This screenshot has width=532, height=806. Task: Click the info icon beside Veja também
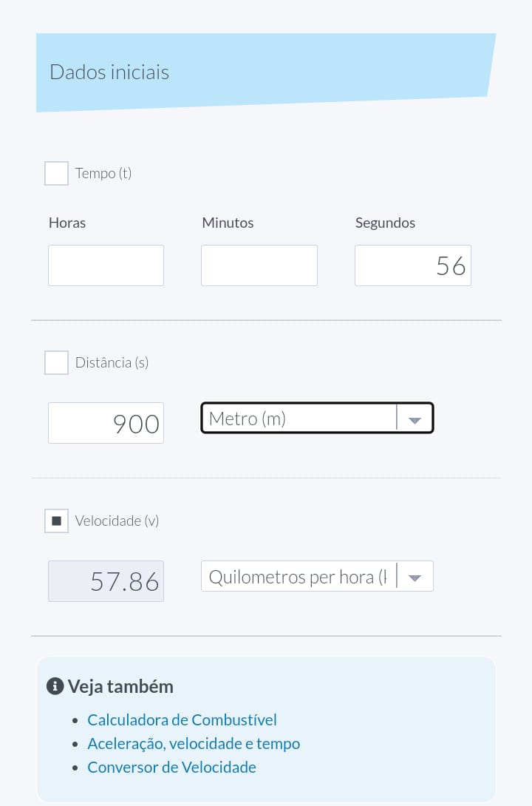coord(55,686)
